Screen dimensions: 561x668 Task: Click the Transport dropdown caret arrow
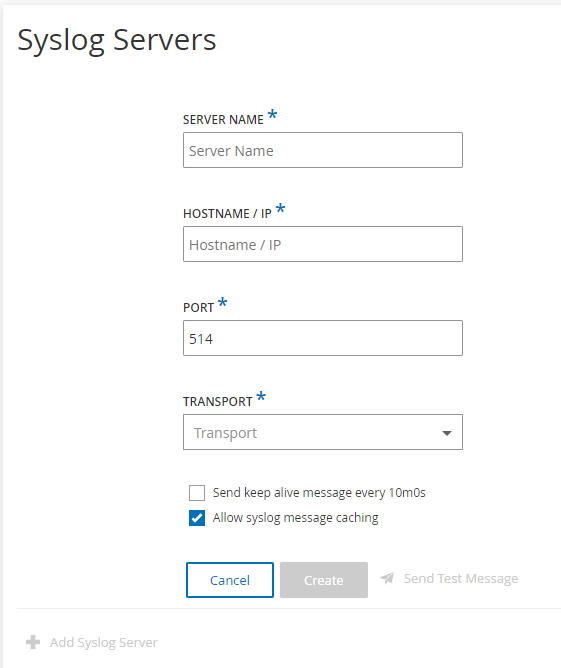tap(446, 433)
